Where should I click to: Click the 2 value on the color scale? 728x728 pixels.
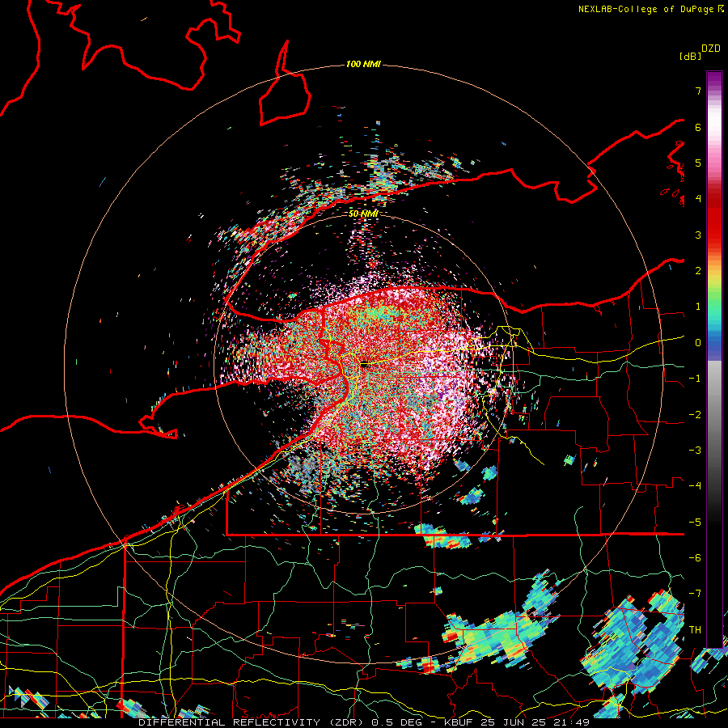698,271
